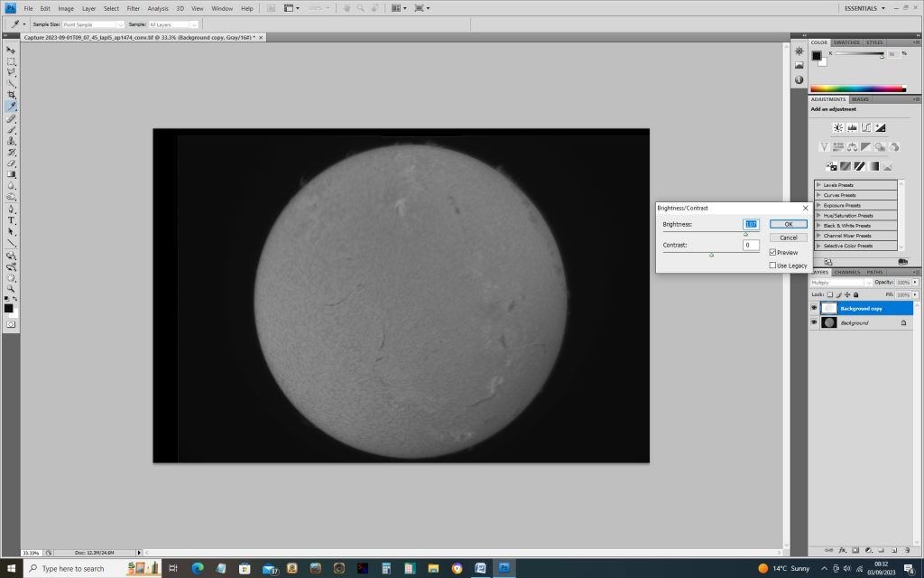Open the ESSENTIALS workspace dropdown
The image size is (924, 578).
[x=864, y=8]
